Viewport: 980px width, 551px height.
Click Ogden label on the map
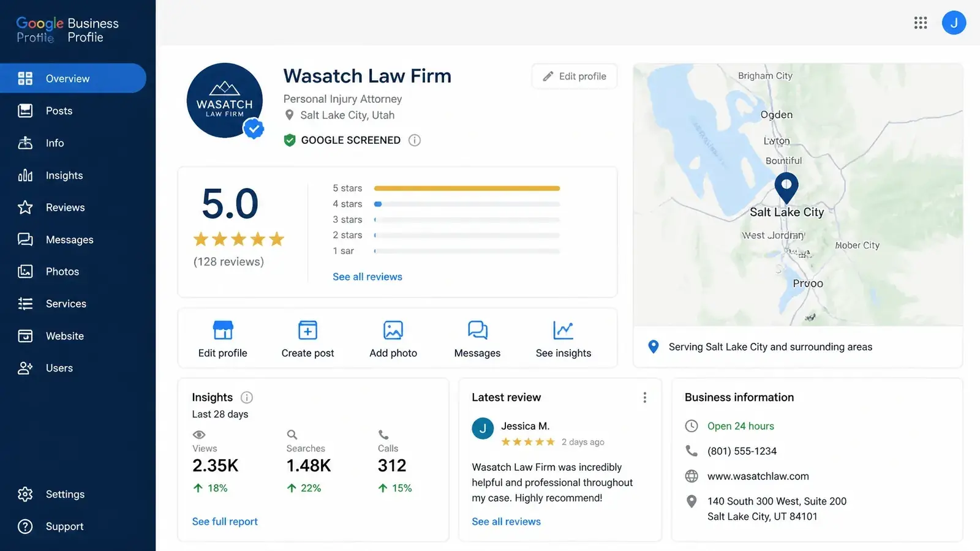point(777,114)
